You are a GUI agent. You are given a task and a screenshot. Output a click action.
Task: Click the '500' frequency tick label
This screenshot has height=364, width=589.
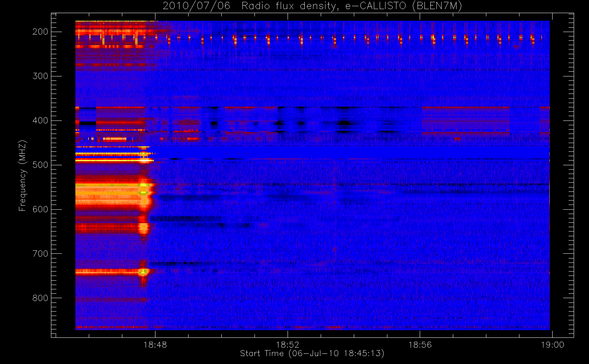click(x=40, y=165)
